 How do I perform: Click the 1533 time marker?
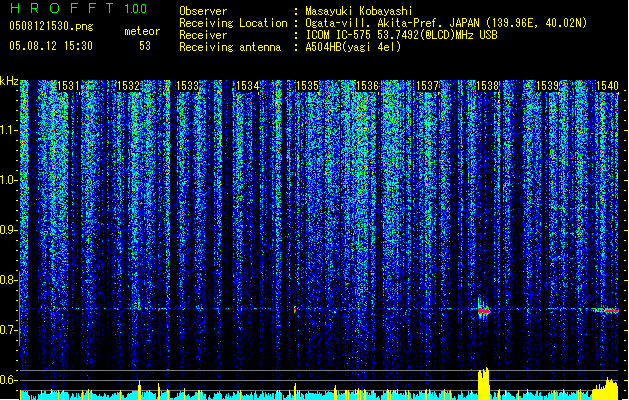pyautogui.click(x=187, y=86)
